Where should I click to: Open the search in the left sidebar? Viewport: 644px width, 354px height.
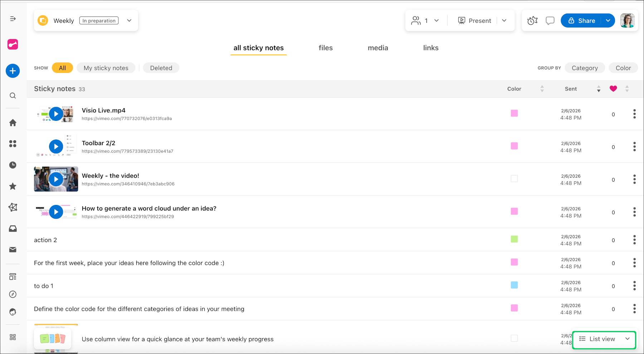13,95
